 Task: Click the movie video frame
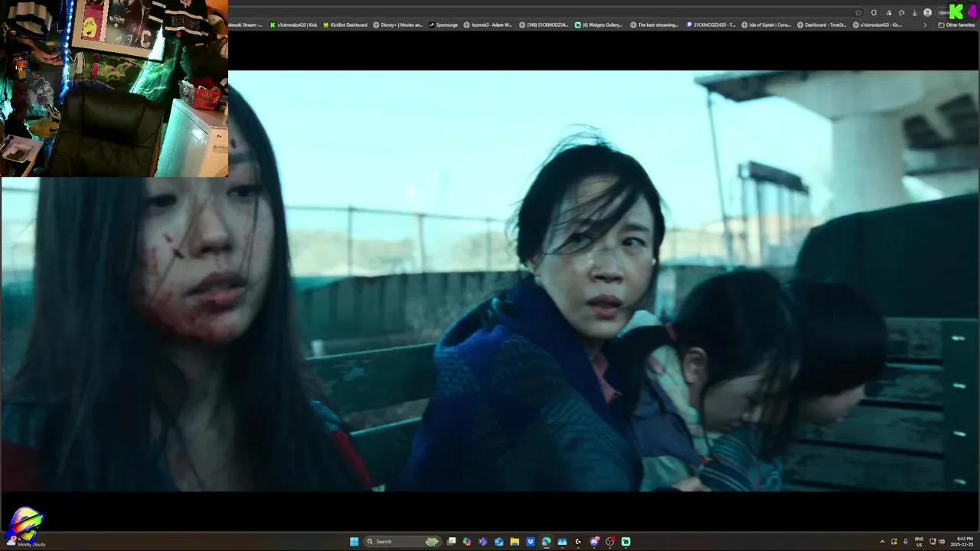pos(490,280)
